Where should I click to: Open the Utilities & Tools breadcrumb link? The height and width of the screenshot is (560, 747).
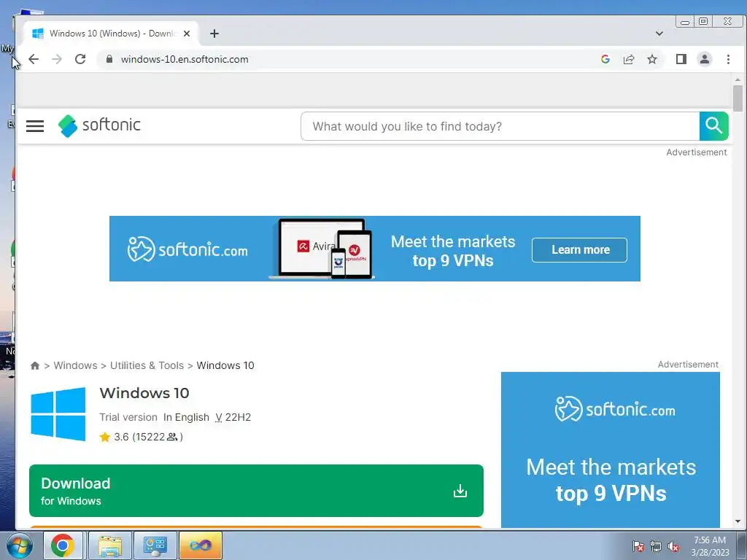147,365
